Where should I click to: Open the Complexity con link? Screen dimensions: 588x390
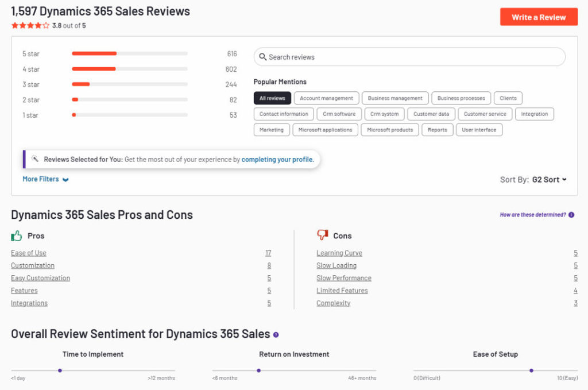click(x=334, y=303)
